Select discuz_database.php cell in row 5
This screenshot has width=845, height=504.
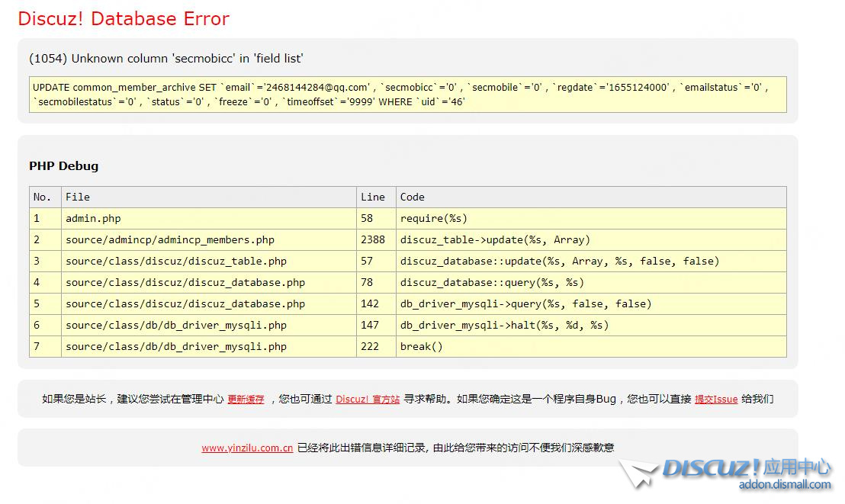point(209,304)
